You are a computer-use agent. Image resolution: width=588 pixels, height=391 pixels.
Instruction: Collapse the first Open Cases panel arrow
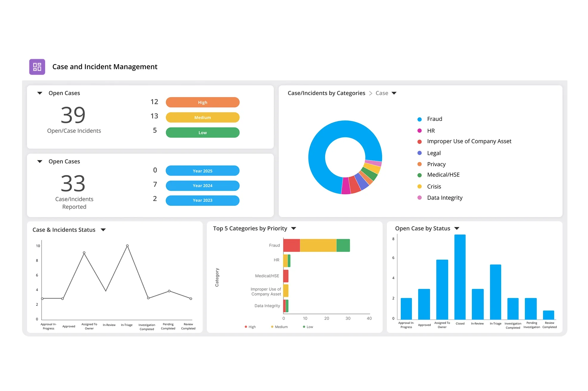click(40, 93)
